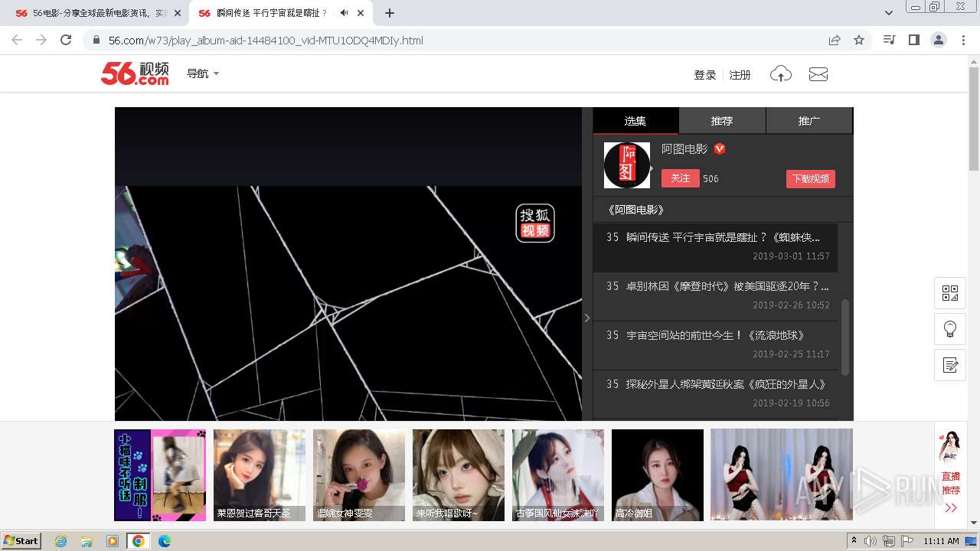
Task: Click the address bar URL field
Action: 459,40
